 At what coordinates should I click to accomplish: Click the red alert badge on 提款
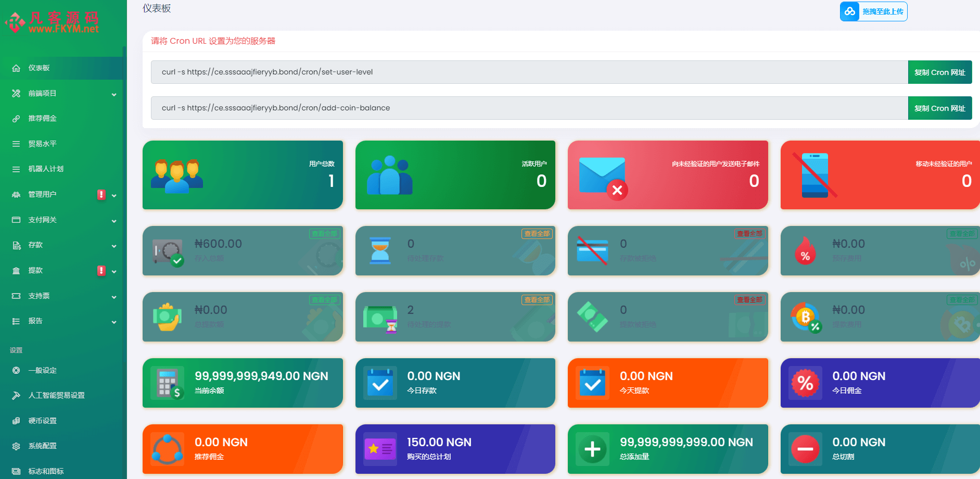[x=101, y=271]
